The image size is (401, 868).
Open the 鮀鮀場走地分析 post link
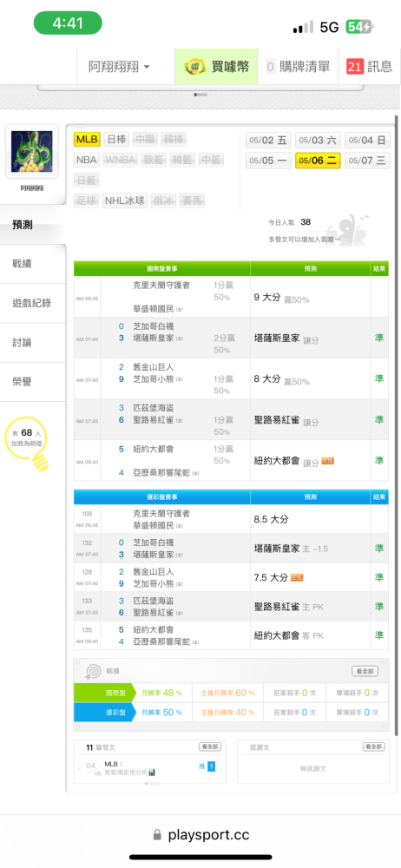point(126,772)
